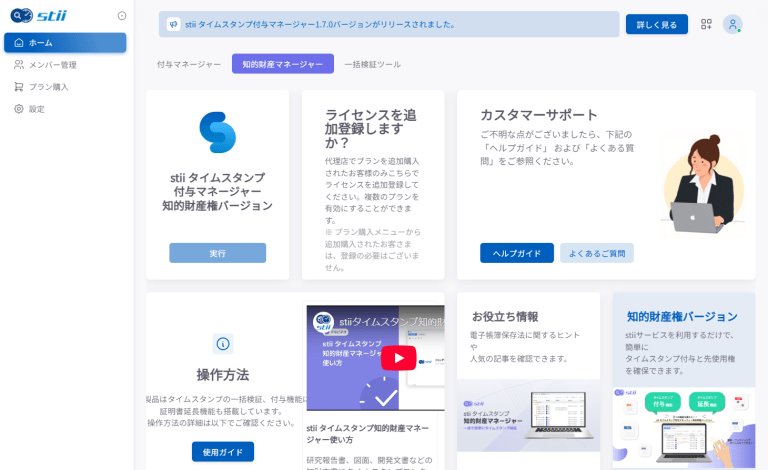Click the 操作方法 heading
This screenshot has width=768, height=470.
coord(223,375)
